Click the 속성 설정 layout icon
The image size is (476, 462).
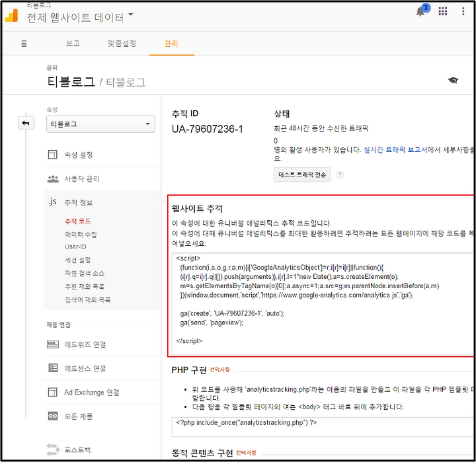[52, 155]
